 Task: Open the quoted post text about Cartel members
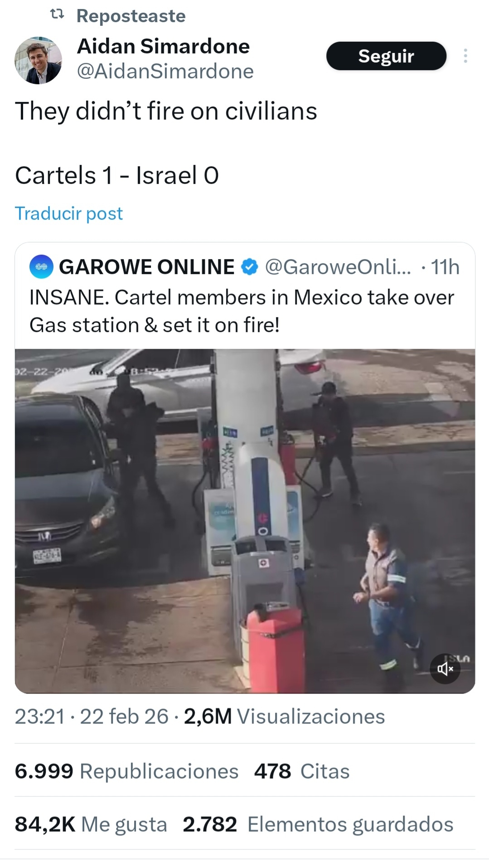[242, 311]
